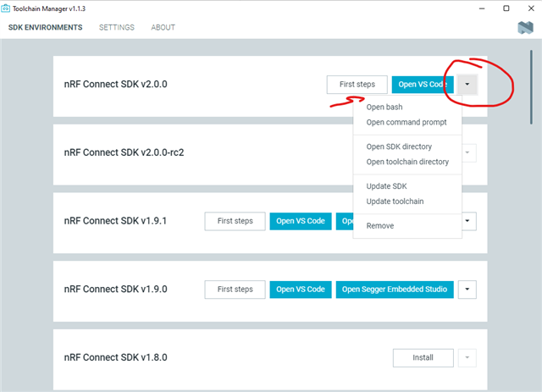Click the nRF Connect SDK v1.9.1 title text
Screen dimensions: 542x392
tap(115, 221)
